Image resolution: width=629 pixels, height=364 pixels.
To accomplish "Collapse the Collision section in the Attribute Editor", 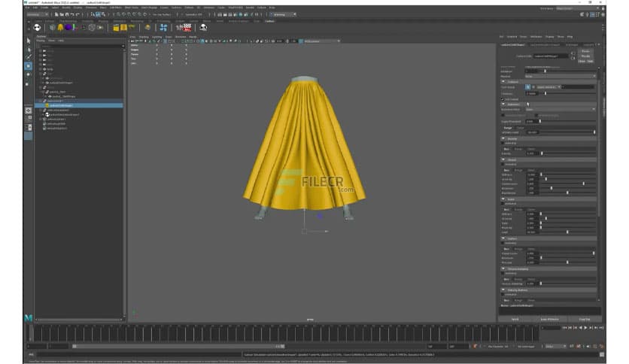I will 503,81.
